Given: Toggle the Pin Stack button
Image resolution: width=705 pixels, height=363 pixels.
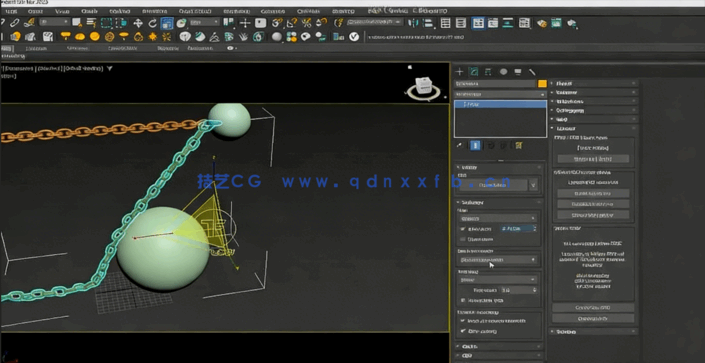Looking at the screenshot, I should 460,145.
